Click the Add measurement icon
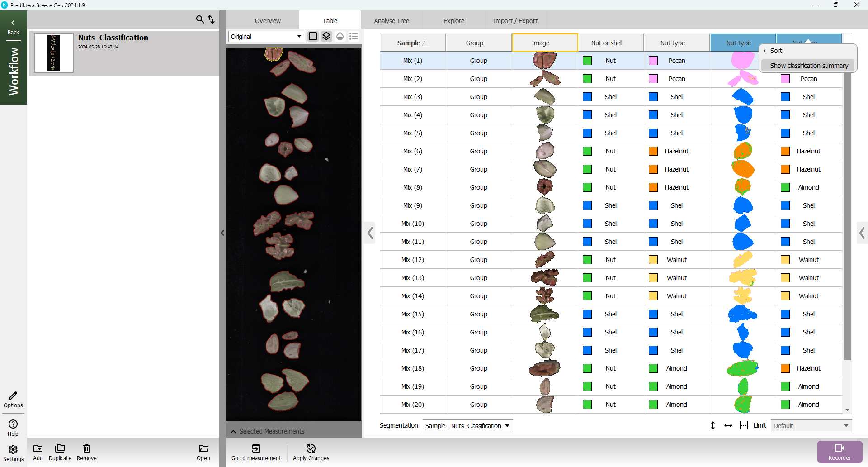868x467 pixels. click(x=38, y=448)
